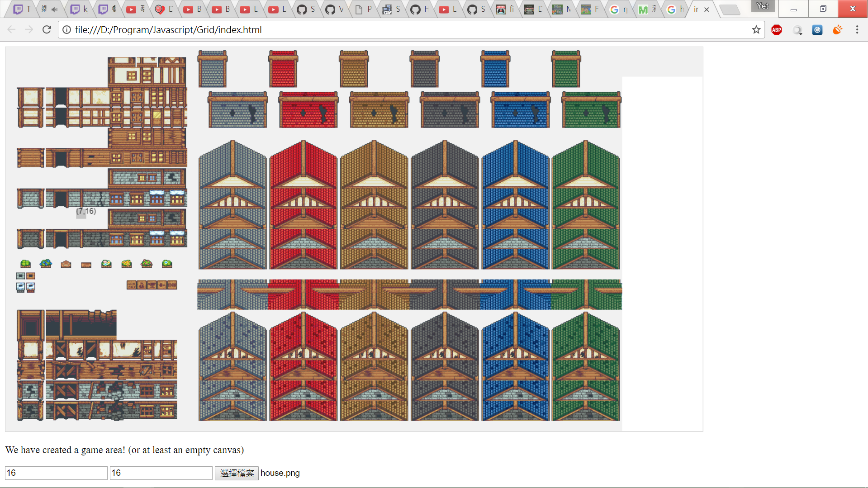
Task: Click the house.png file name
Action: tap(280, 473)
